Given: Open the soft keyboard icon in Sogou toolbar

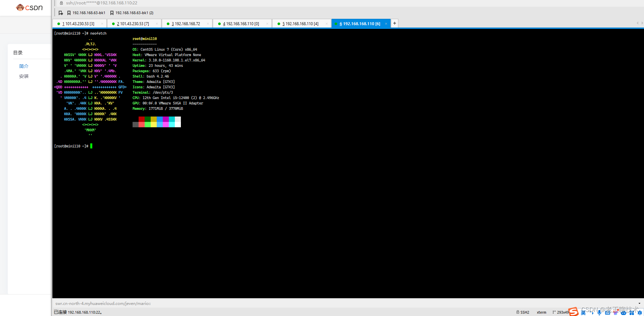Looking at the screenshot, I should coord(608,313).
